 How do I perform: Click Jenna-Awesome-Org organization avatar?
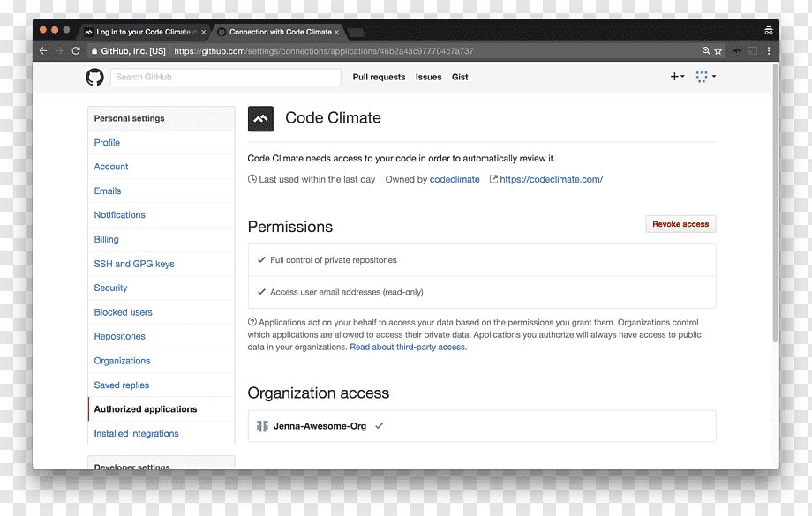[x=262, y=426]
